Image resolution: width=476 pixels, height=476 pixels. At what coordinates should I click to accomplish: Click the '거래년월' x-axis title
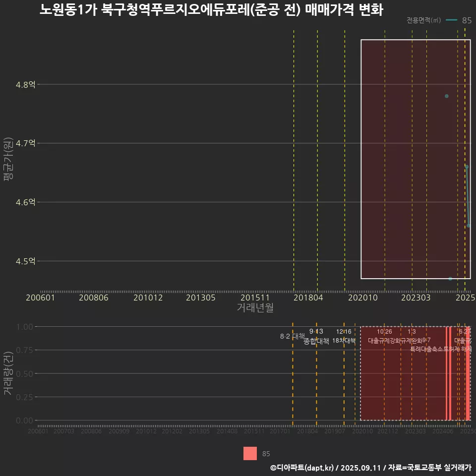(255, 307)
